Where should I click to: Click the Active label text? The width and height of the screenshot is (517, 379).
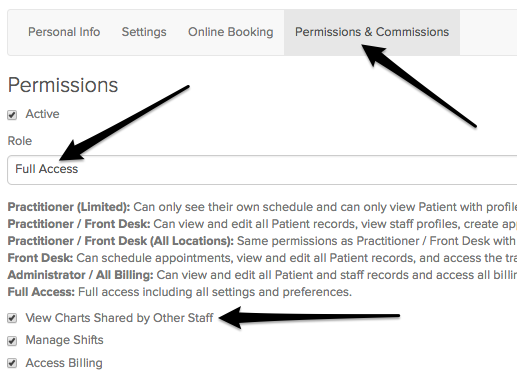[42, 114]
